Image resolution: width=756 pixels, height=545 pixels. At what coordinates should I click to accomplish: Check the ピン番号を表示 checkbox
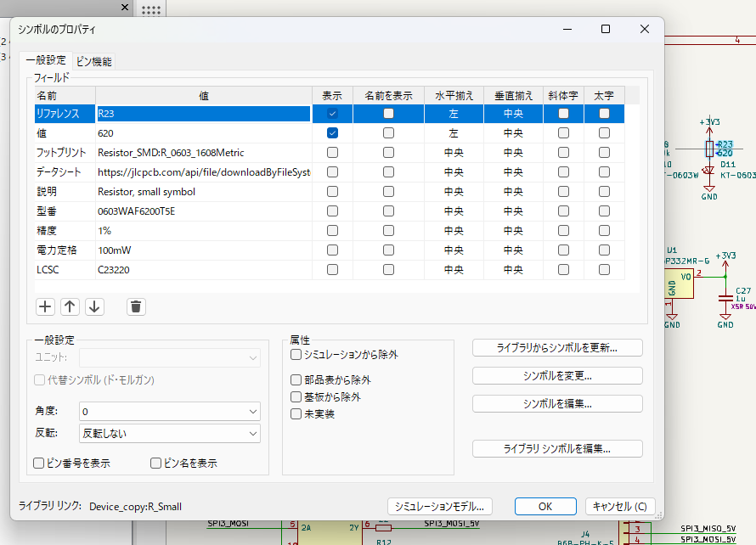click(x=38, y=464)
